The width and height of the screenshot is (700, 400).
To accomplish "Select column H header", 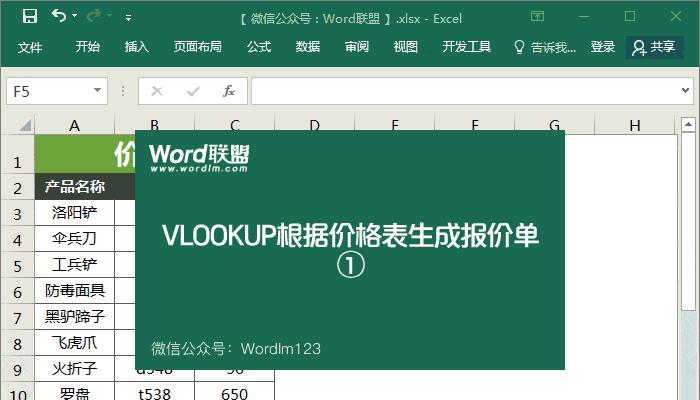I will pyautogui.click(x=634, y=125).
